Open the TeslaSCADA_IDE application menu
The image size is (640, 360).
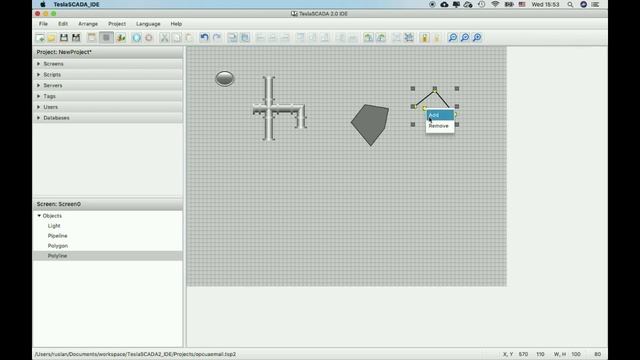click(76, 4)
